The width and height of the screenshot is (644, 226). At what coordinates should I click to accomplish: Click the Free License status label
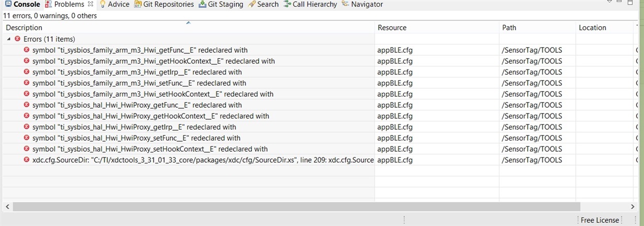click(599, 220)
